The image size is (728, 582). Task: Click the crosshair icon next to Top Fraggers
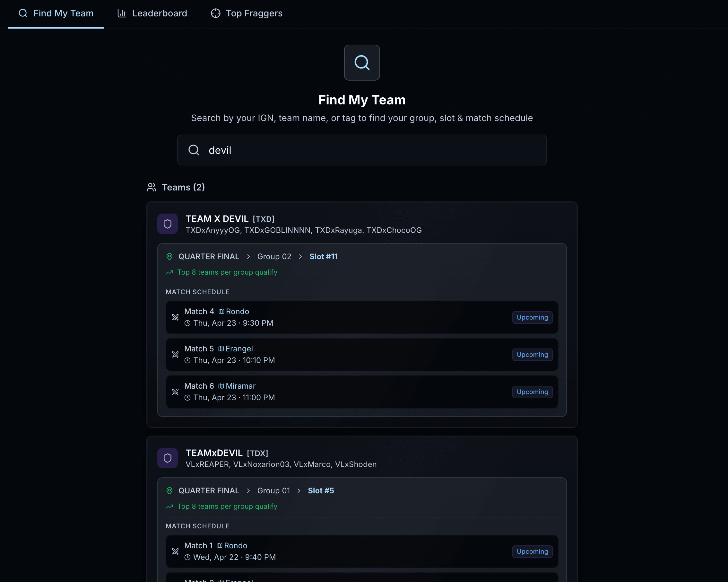point(215,13)
